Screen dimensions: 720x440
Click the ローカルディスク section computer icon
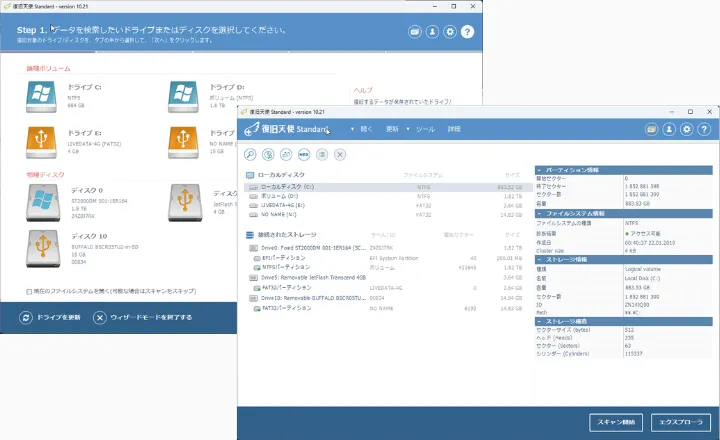[x=250, y=175]
